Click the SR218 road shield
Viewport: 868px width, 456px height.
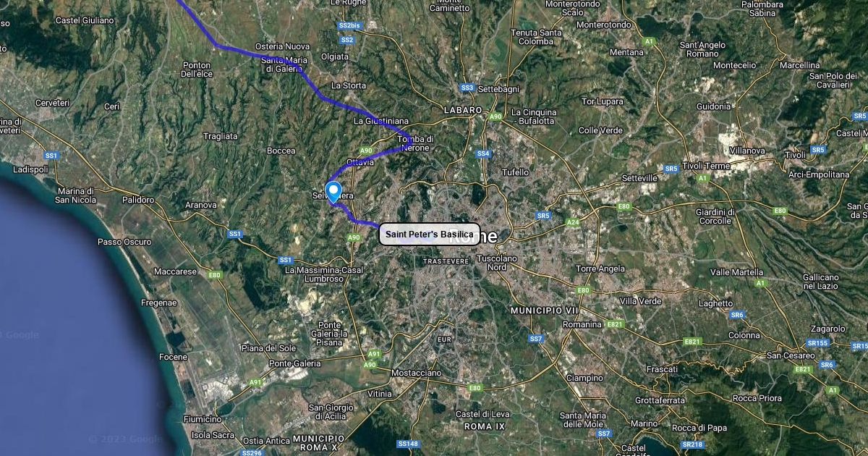[692, 445]
